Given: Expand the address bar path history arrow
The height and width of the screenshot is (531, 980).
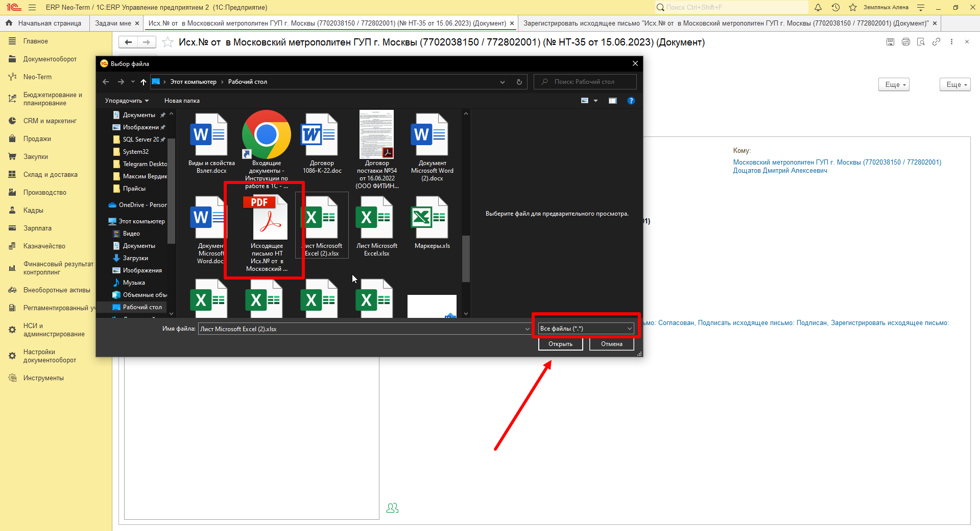Looking at the screenshot, I should point(503,82).
